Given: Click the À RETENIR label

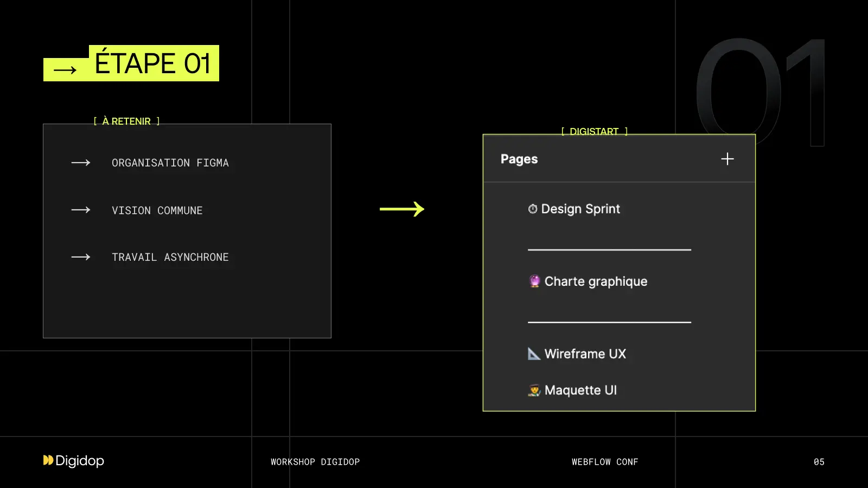Looking at the screenshot, I should [126, 121].
